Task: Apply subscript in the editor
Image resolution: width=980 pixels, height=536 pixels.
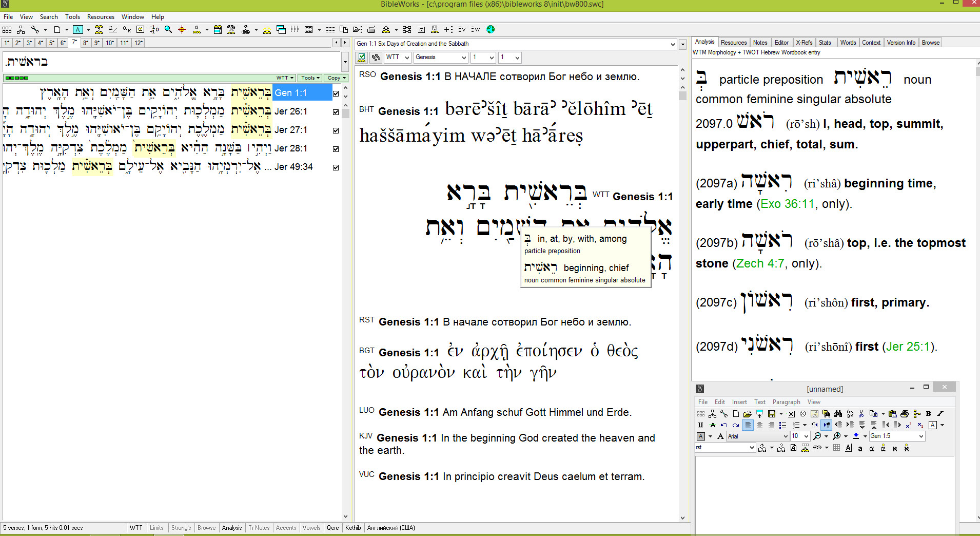Action: [920, 425]
